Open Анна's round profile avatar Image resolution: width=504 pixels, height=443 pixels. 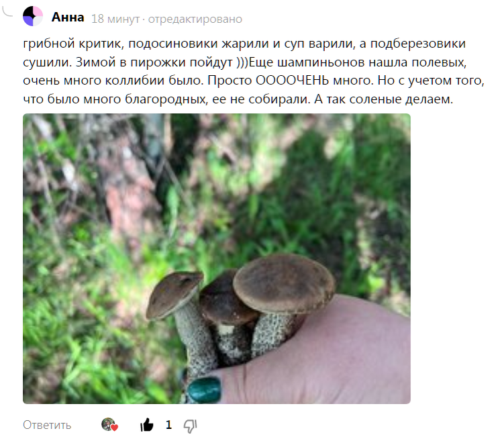33,16
